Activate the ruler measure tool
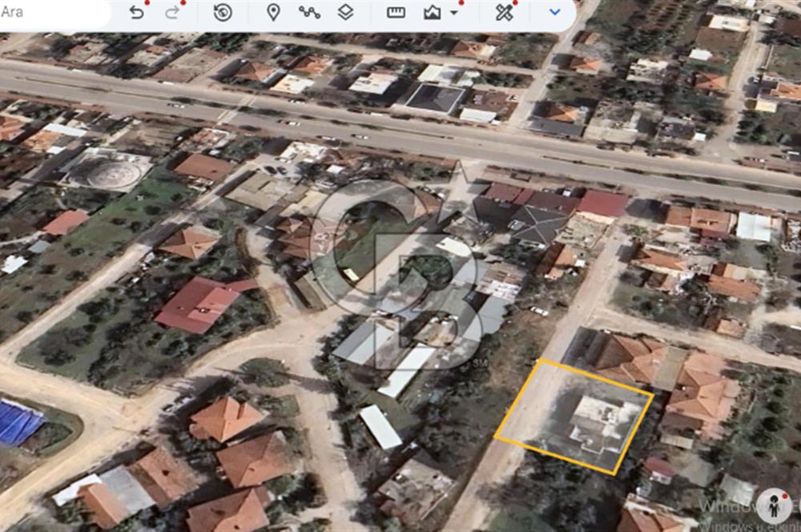The height and width of the screenshot is (532, 801). 396,12
